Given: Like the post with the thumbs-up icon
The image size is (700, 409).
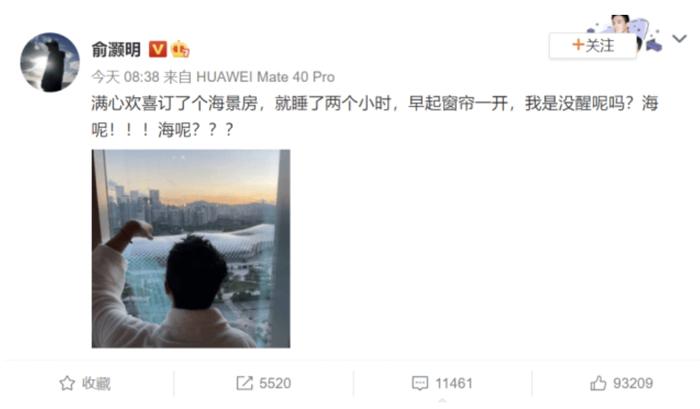Looking at the screenshot, I should pyautogui.click(x=598, y=383).
